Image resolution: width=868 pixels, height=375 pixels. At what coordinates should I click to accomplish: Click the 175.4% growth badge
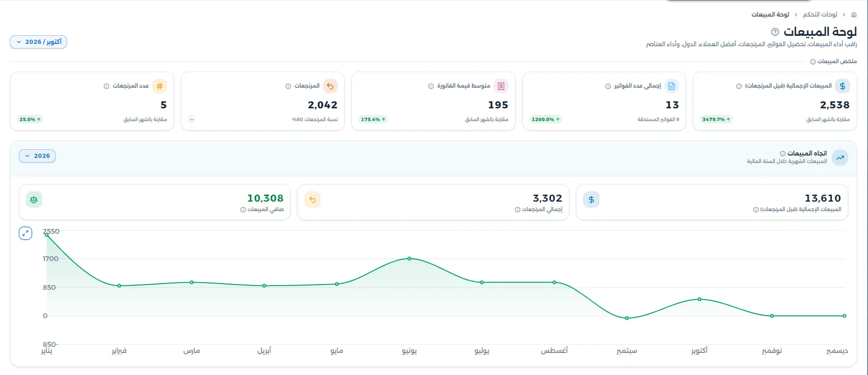[373, 120]
